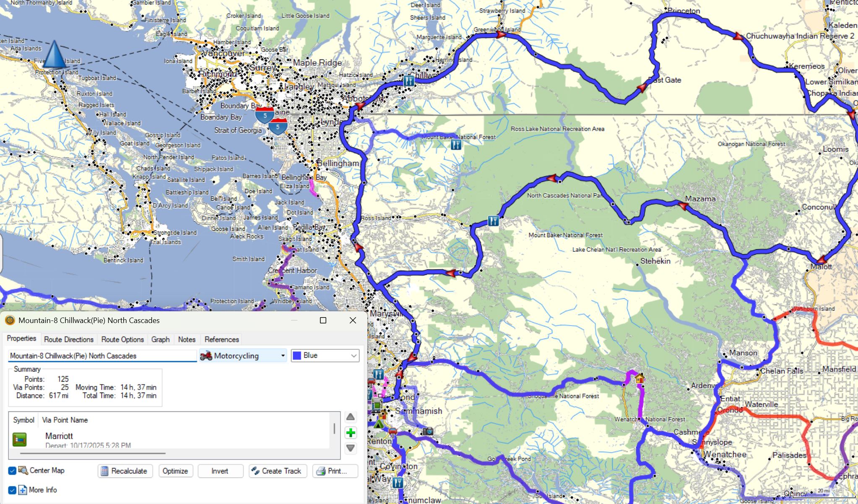The height and width of the screenshot is (504, 858).
Task: Click the Create Track button
Action: 277,471
